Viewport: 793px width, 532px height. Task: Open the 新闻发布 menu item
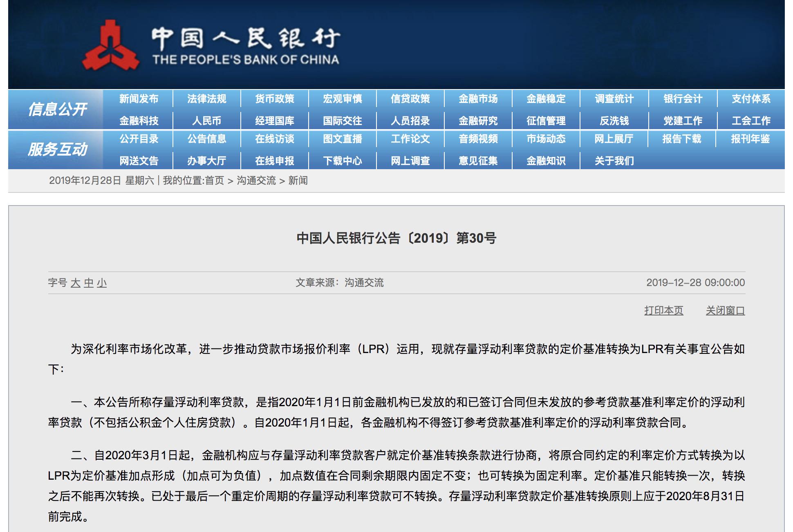coord(139,99)
